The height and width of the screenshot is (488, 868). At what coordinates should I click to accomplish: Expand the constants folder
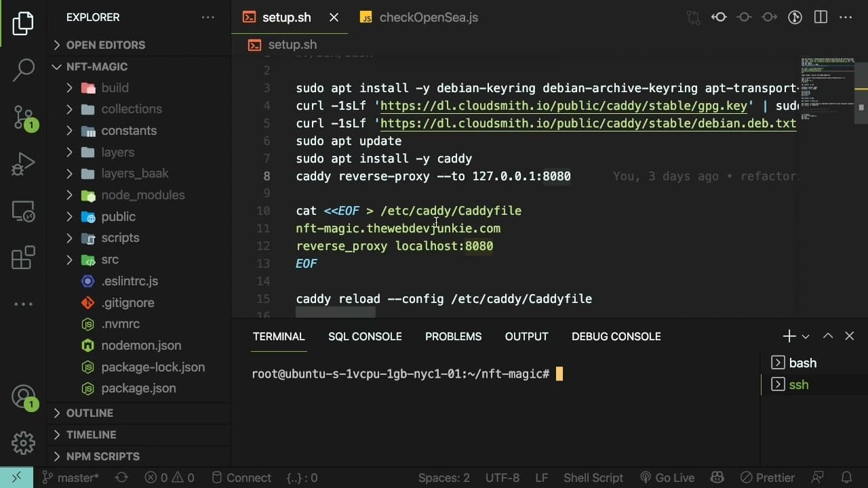click(139, 131)
